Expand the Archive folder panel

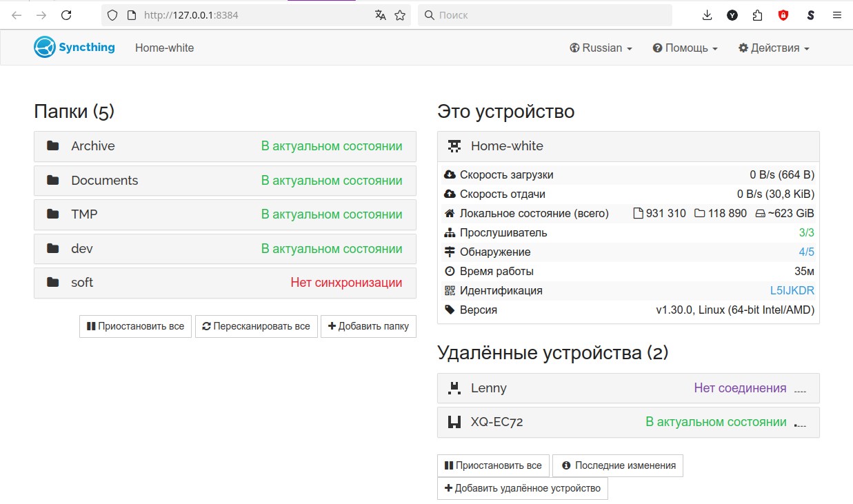pyautogui.click(x=225, y=146)
